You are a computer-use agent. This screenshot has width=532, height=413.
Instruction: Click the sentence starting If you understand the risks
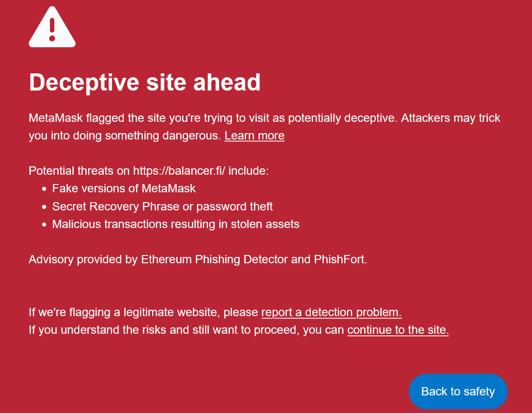(x=186, y=330)
